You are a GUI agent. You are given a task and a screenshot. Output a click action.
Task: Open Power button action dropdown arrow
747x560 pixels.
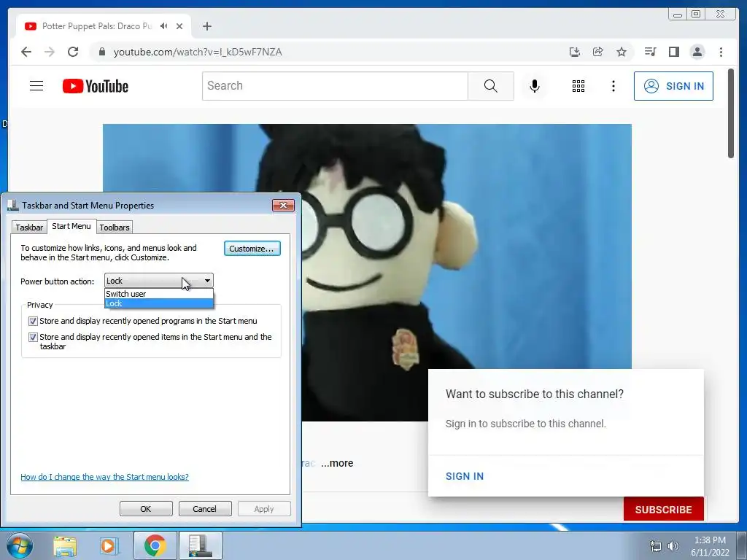(207, 281)
